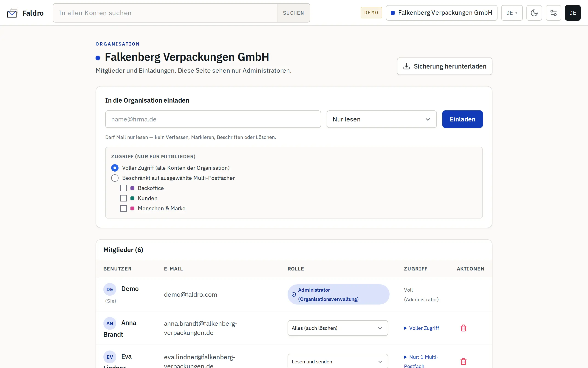The image size is (588, 368).
Task: Check the Kunden checkbox
Action: (x=123, y=198)
